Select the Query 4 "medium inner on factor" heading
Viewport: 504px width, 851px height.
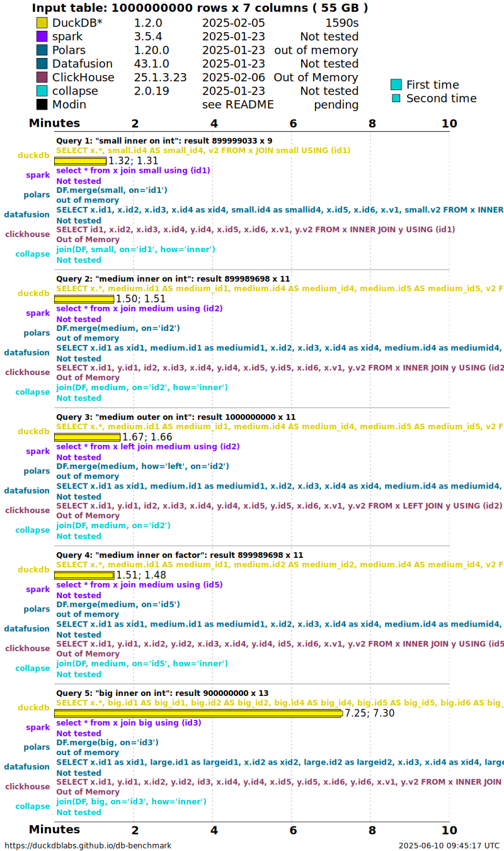coord(180,555)
